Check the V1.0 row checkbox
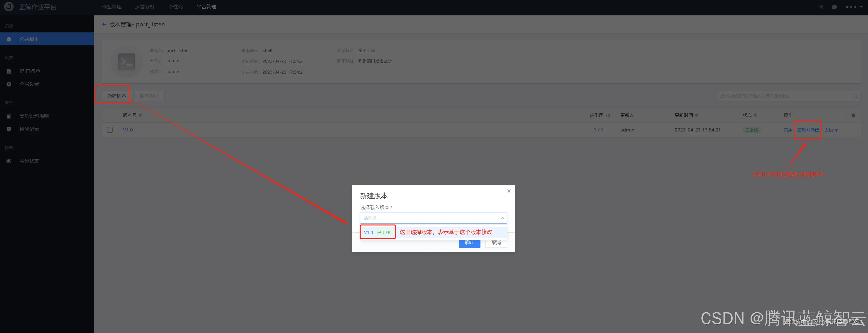 click(110, 130)
